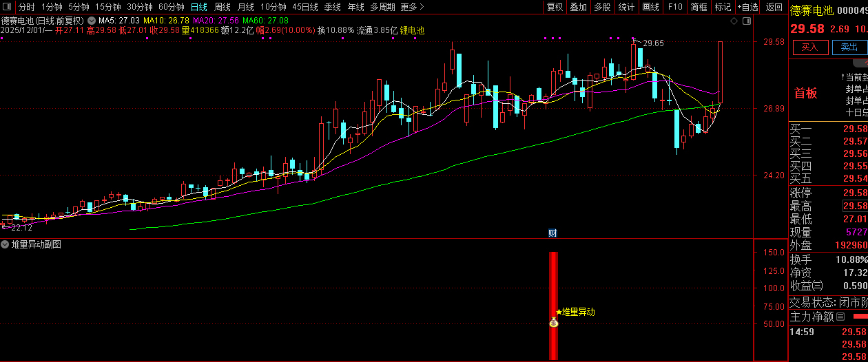Screen dimensions: 868x362
Task: Expand the 堆量异动副图 indicator dropdown arrow
Action: pos(6,244)
